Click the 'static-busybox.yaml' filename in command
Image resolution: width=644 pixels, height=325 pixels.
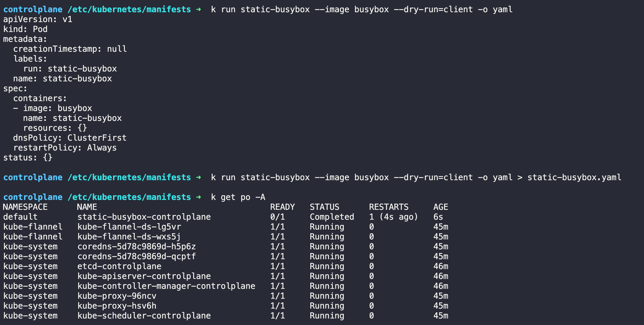574,177
